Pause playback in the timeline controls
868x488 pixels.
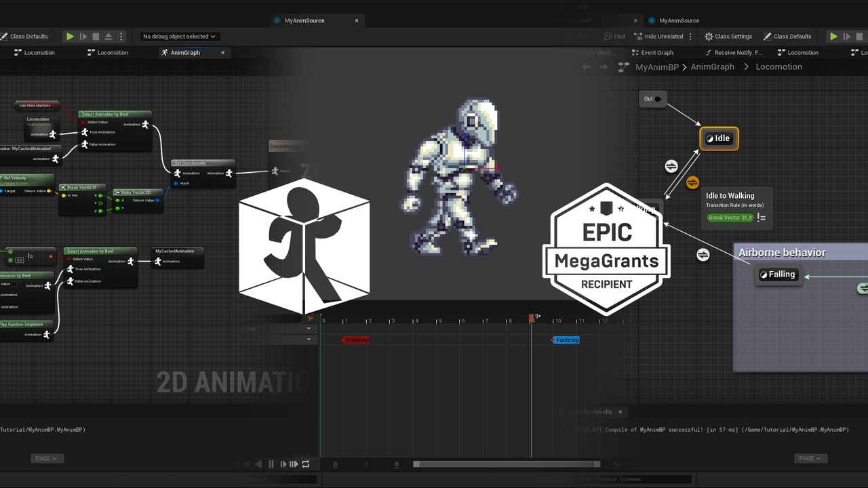(271, 464)
